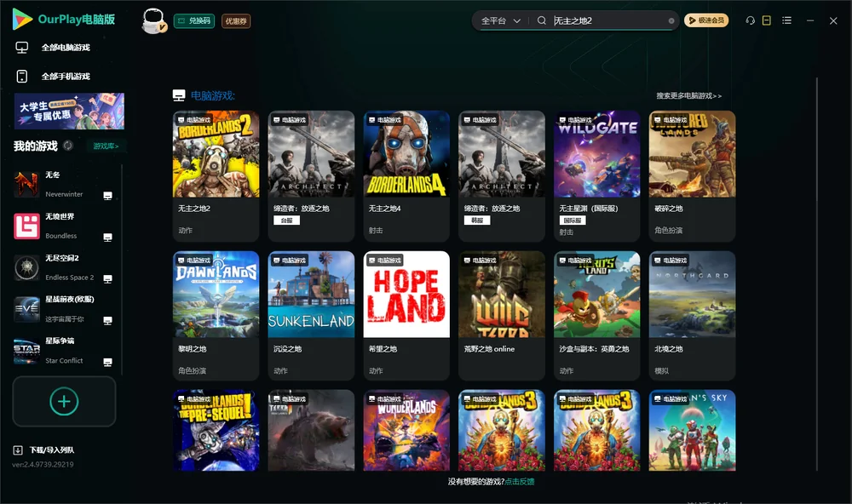
Task: Refresh my games list icon
Action: point(68,146)
